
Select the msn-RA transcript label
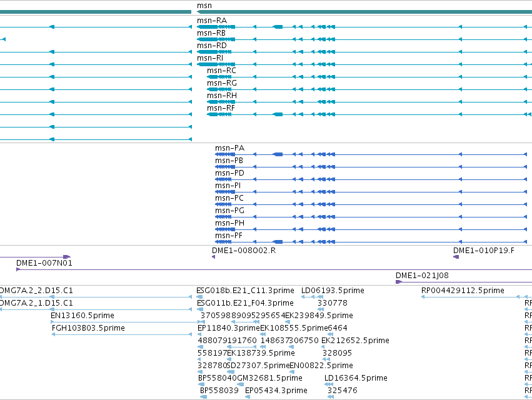[212, 21]
